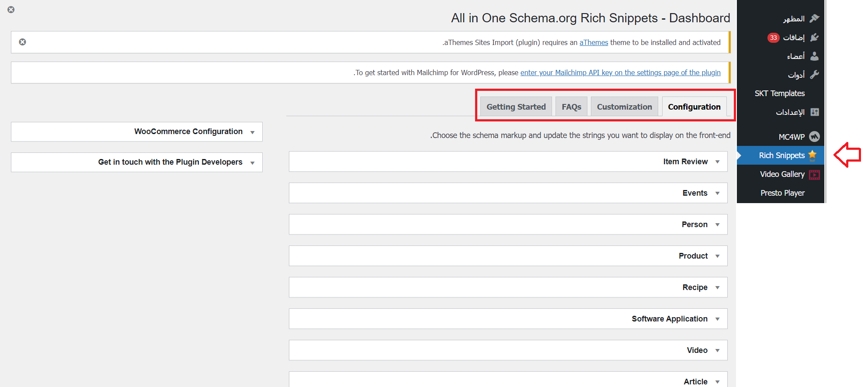Image resolution: width=868 pixels, height=387 pixels.
Task: Click the Settings sliders icon in sidebar
Action: click(x=814, y=112)
